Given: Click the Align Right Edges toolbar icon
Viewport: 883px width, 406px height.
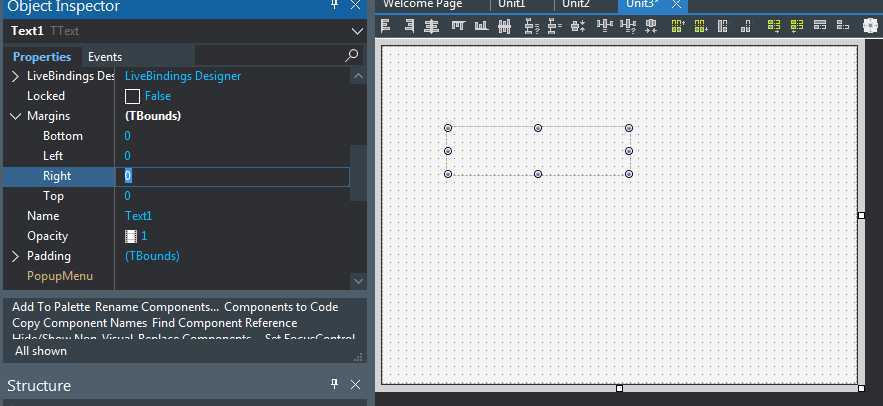Looking at the screenshot, I should (x=409, y=25).
